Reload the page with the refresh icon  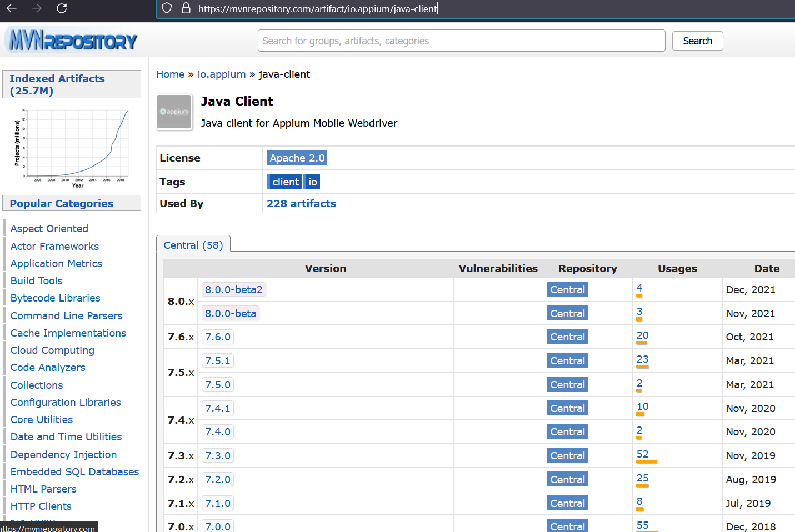coord(62,8)
